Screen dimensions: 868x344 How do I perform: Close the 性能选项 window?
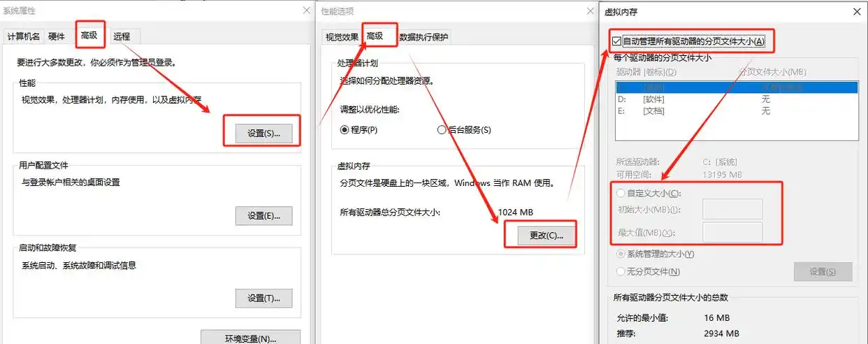(x=589, y=10)
